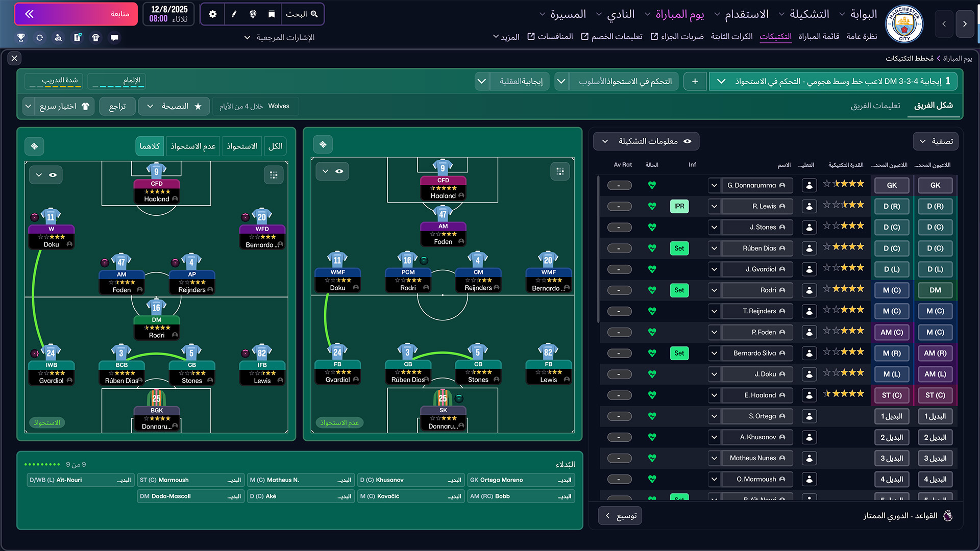
Task: Select the 'عدم الاستحواذ' view toggle
Action: point(193,146)
